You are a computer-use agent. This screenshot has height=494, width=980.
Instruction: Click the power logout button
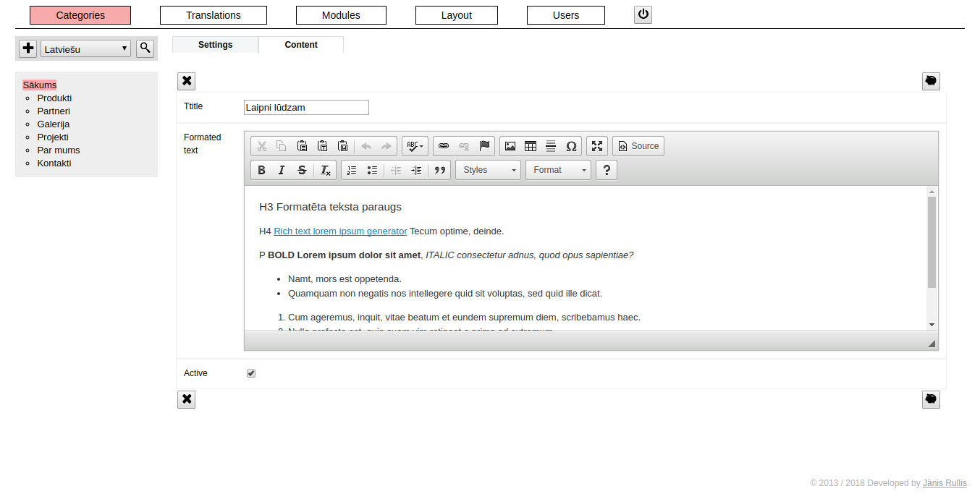pyautogui.click(x=643, y=14)
